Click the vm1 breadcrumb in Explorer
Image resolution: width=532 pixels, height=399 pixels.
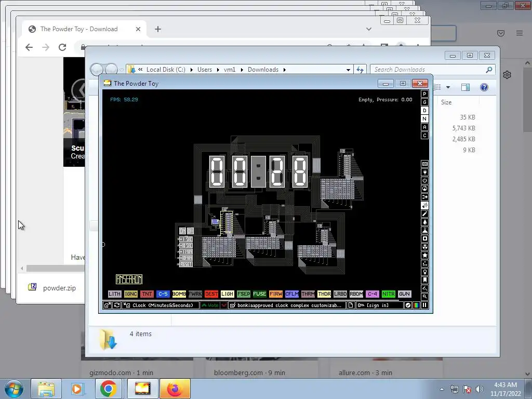pyautogui.click(x=230, y=70)
